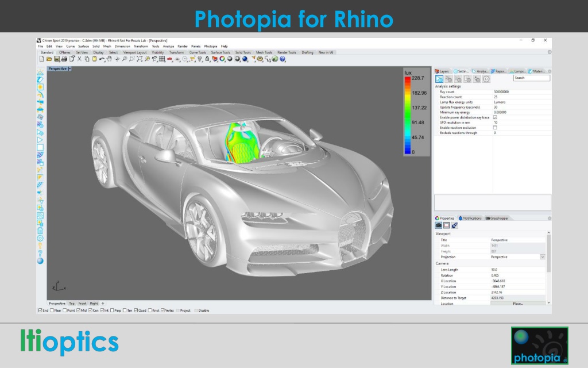Click the gear icon in Photopia panel toolbar
The image size is (588, 368).
tap(486, 79)
